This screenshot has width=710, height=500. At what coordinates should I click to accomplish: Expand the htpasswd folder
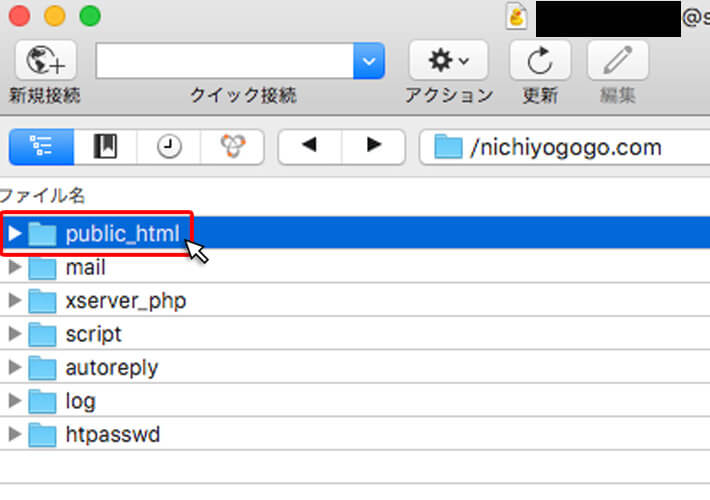pyautogui.click(x=14, y=434)
